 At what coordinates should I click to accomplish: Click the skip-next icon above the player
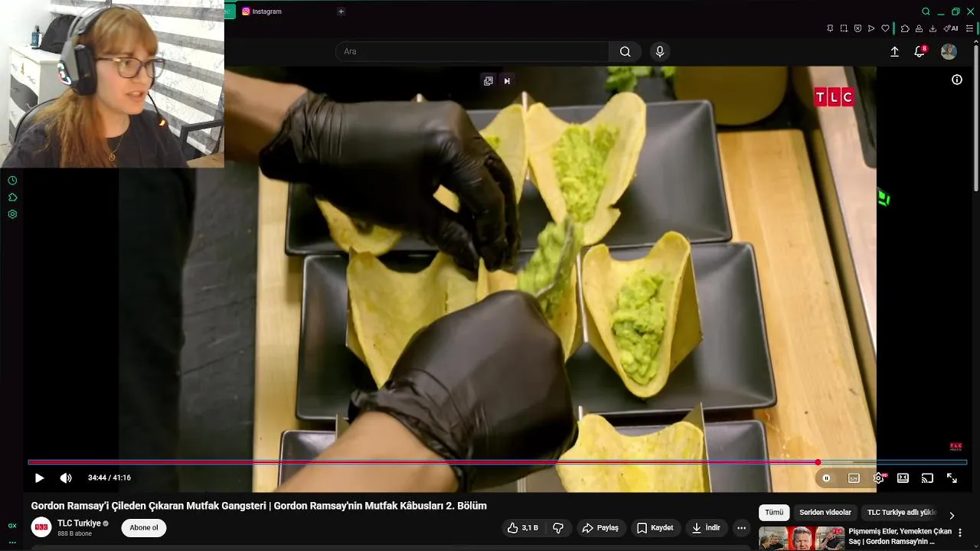coord(507,81)
